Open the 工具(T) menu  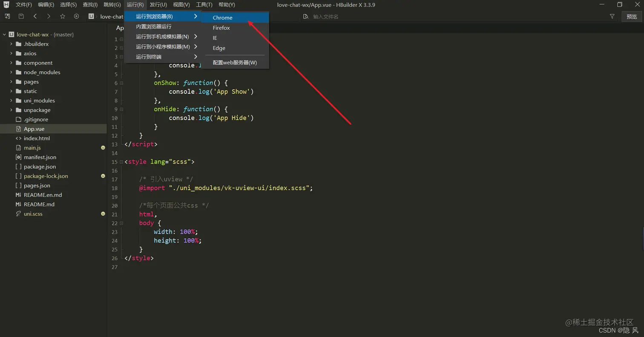tap(204, 5)
